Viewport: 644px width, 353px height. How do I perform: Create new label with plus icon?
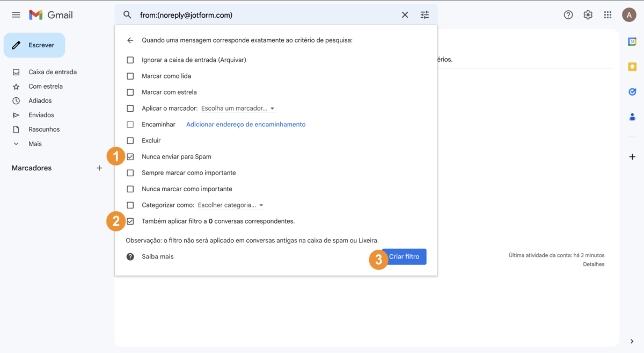(99, 168)
